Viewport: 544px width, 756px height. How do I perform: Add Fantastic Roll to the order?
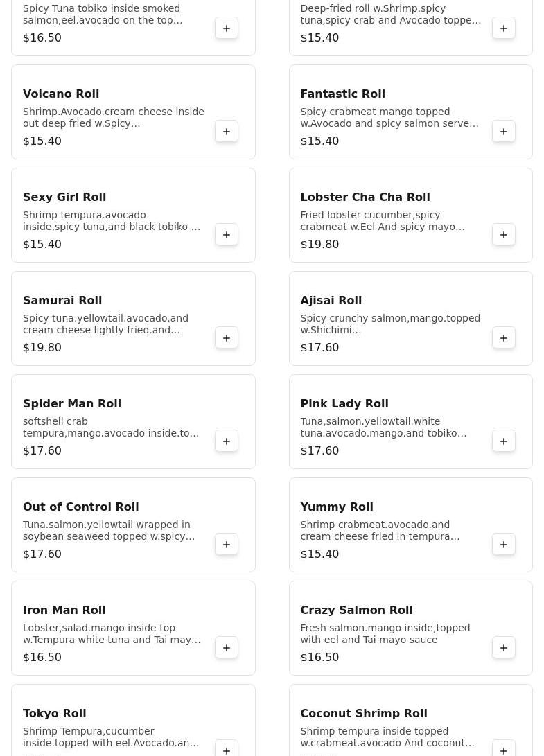click(504, 132)
